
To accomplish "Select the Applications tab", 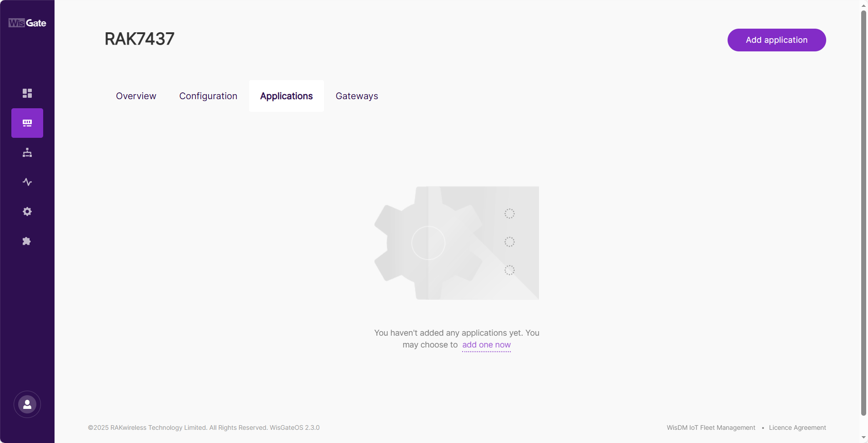I will click(x=286, y=96).
